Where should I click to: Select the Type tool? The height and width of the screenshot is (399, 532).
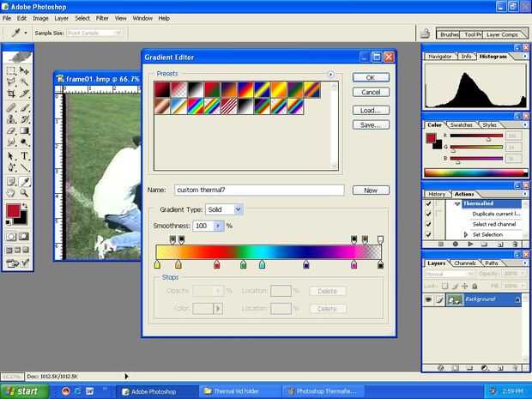(x=24, y=156)
